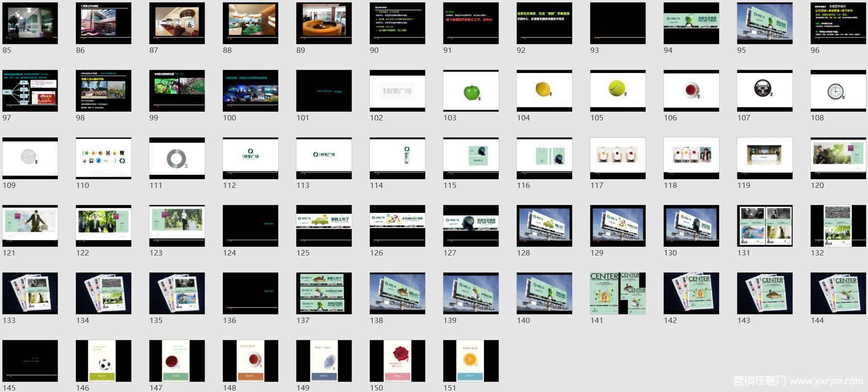The width and height of the screenshot is (868, 392).
Task: Click the tennis ball slide 105
Action: (x=618, y=91)
